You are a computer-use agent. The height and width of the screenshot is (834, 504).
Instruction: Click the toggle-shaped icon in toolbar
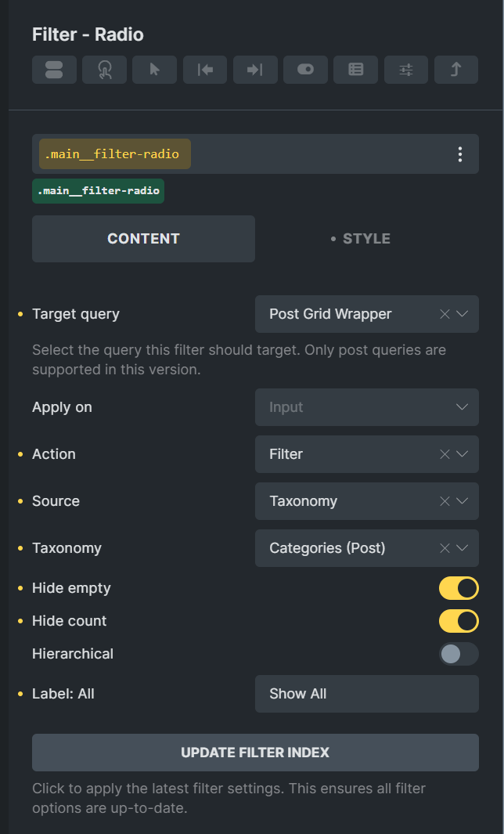coord(305,70)
